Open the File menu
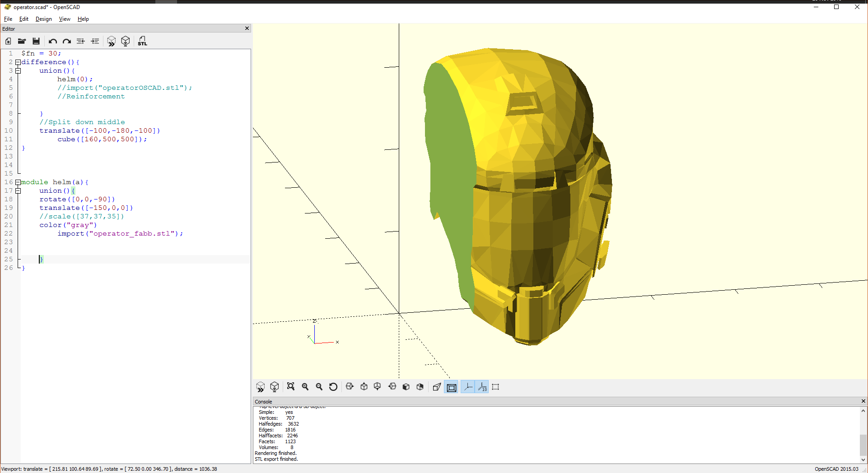 (8, 19)
